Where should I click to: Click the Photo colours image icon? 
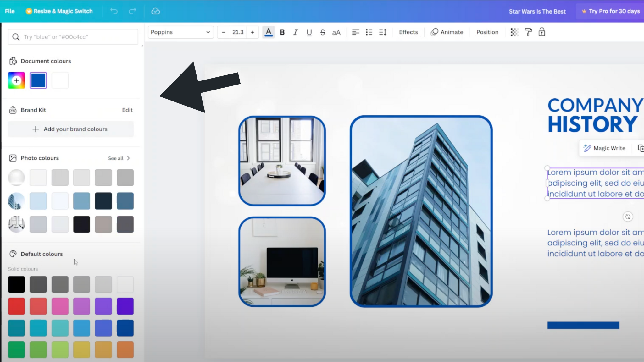click(x=13, y=158)
